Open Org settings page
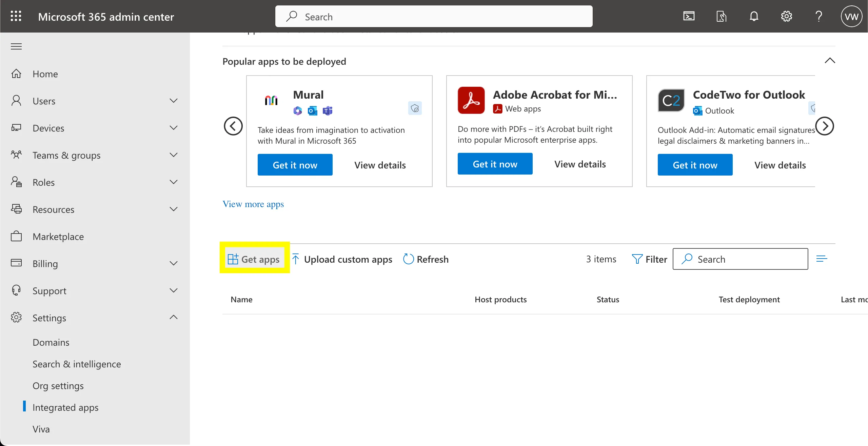The height and width of the screenshot is (446, 868). [x=58, y=386]
